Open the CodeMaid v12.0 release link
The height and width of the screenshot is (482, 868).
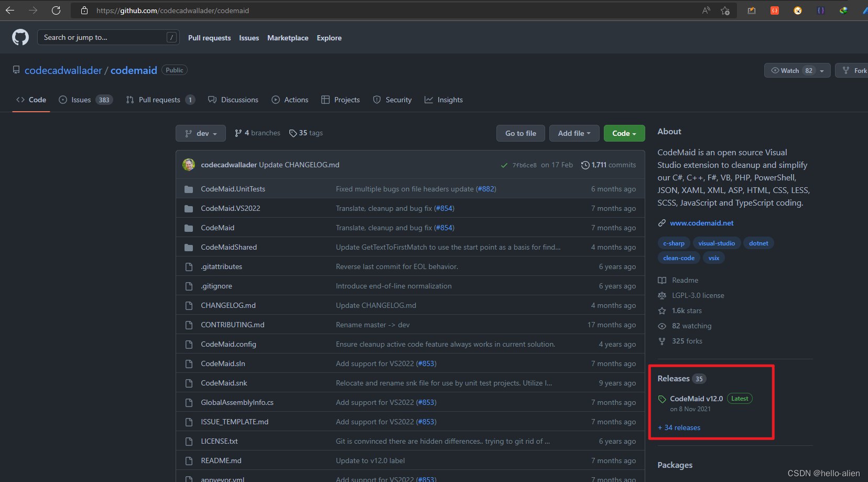696,399
